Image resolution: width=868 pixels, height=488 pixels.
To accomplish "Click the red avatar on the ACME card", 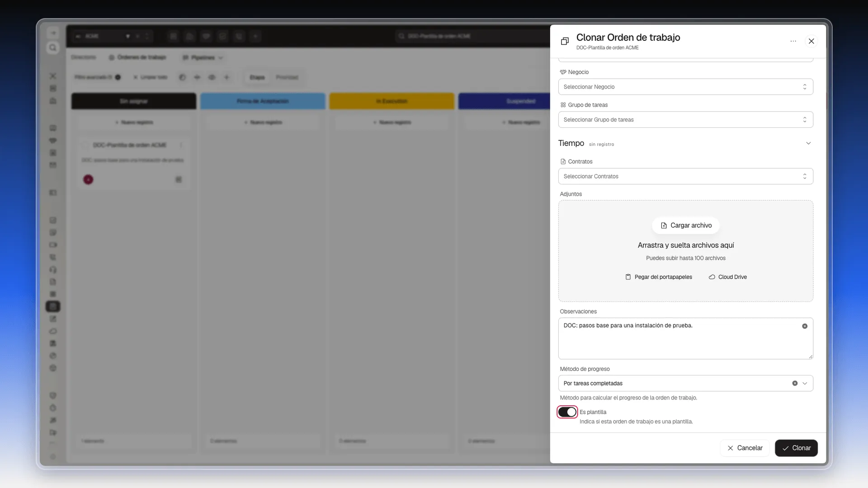I will tap(88, 180).
